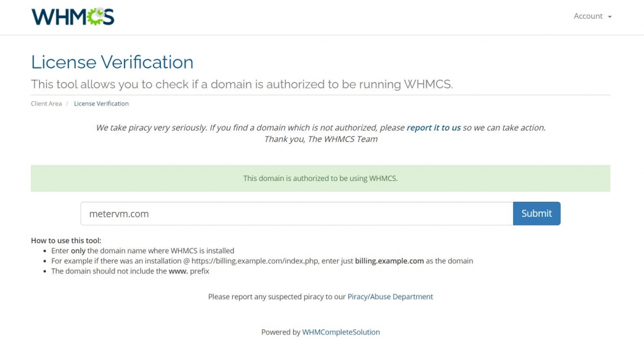Image resolution: width=644 pixels, height=364 pixels.
Task: Click the bold word 'only' in instructions
Action: (78, 251)
